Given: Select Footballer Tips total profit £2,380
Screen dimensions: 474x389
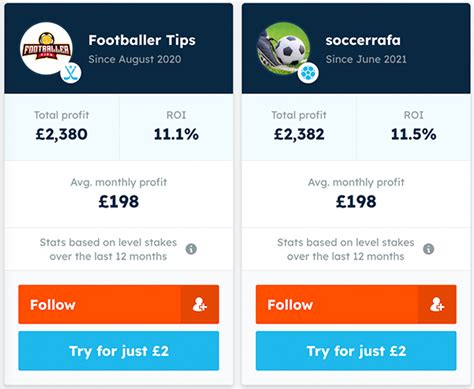Looking at the screenshot, I should (x=62, y=134).
